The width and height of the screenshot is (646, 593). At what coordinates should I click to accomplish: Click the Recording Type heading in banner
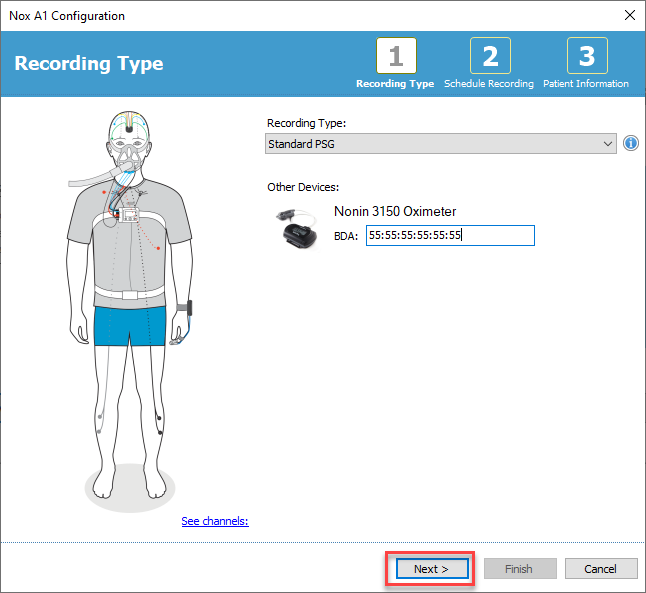point(89,63)
